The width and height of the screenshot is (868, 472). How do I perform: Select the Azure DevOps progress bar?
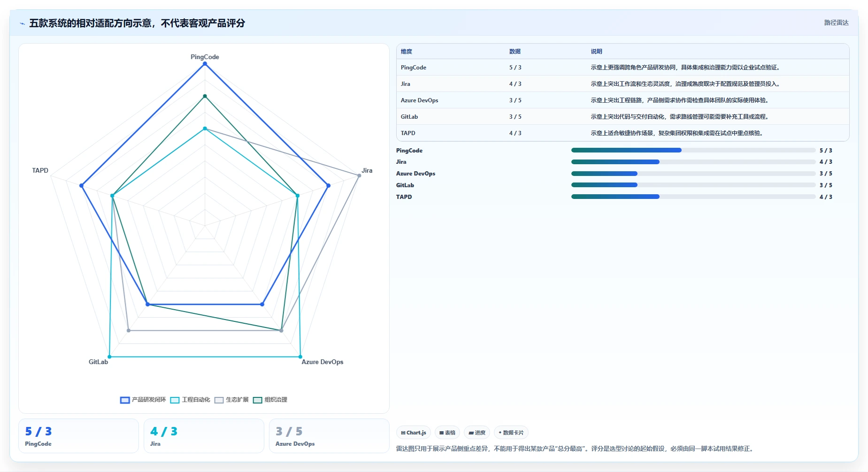click(693, 174)
